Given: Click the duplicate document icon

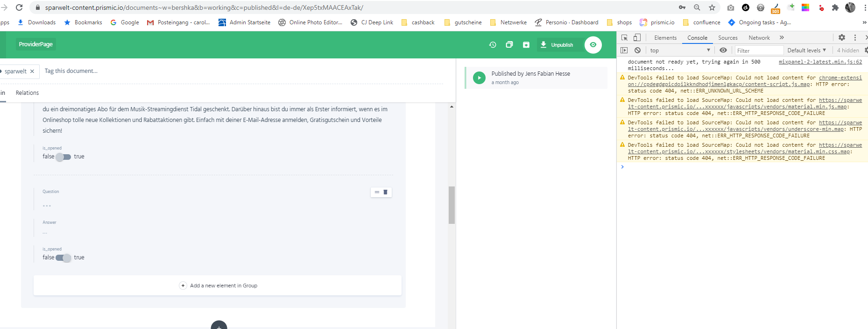Looking at the screenshot, I should [509, 44].
